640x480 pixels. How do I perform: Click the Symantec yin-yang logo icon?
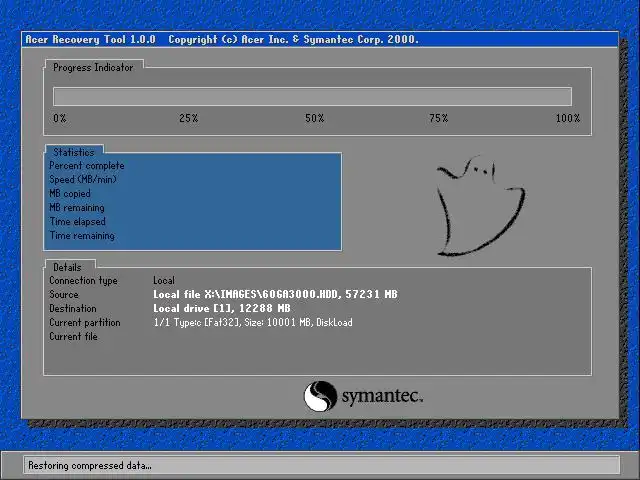[320, 396]
